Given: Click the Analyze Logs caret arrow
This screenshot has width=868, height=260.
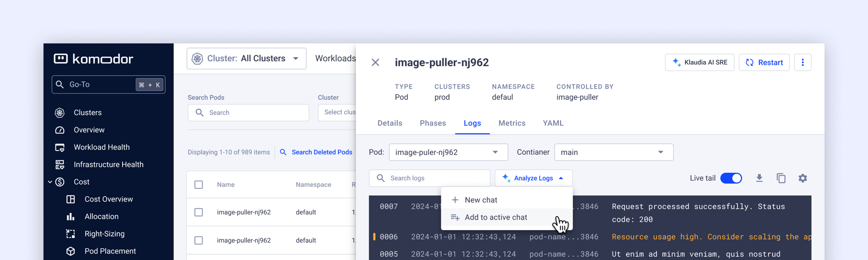Looking at the screenshot, I should click(561, 178).
